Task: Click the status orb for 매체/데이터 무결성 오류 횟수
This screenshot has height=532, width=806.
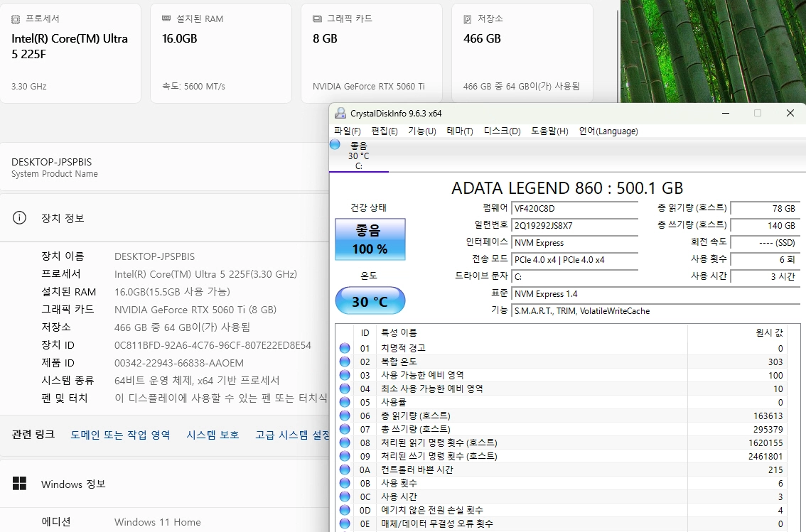Action: tap(345, 523)
